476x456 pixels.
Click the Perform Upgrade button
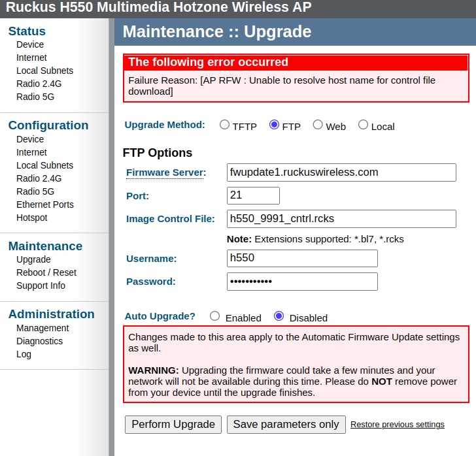coord(173,425)
